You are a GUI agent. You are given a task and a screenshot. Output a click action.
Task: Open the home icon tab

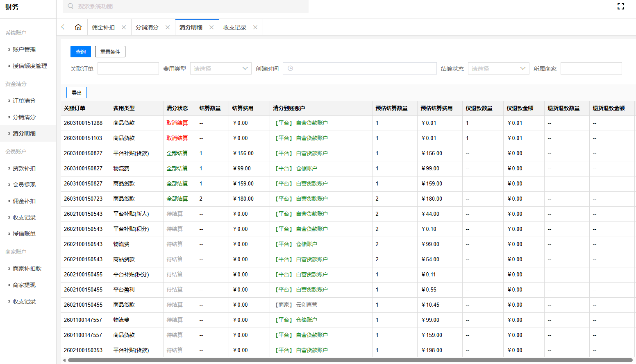[x=78, y=27]
